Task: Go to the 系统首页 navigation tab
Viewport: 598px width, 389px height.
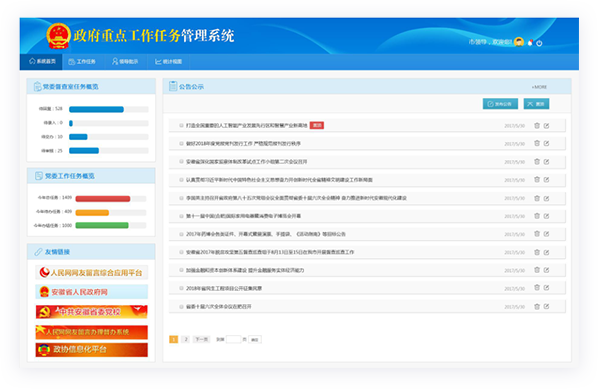Action: (41, 61)
